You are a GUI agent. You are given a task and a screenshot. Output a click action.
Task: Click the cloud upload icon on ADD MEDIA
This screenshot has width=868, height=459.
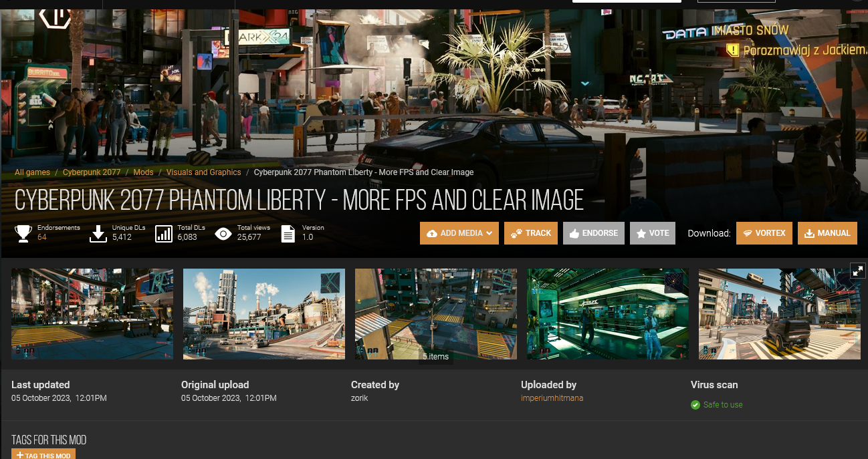coord(431,233)
